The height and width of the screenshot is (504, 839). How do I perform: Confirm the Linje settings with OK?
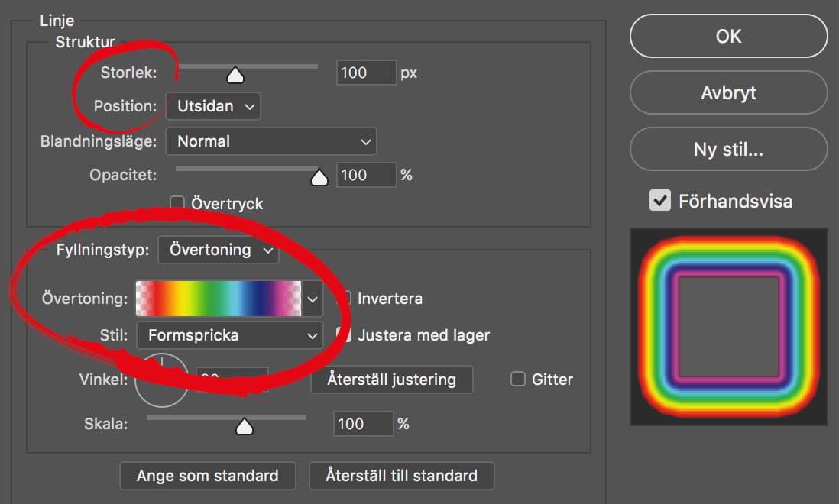(x=728, y=37)
